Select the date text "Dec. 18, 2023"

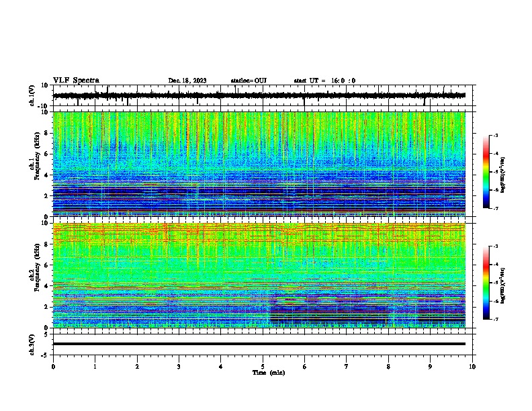point(187,81)
